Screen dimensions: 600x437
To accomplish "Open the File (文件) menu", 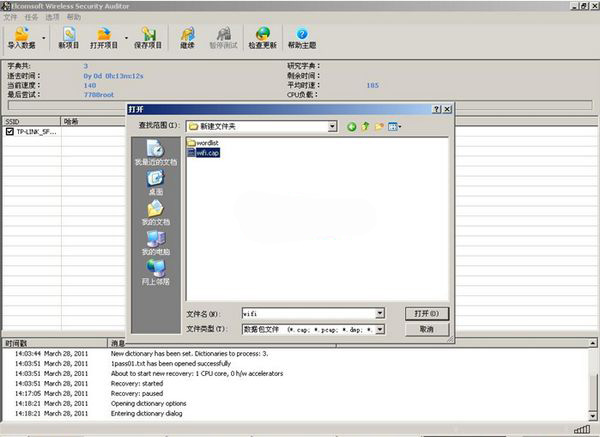I will 10,17.
